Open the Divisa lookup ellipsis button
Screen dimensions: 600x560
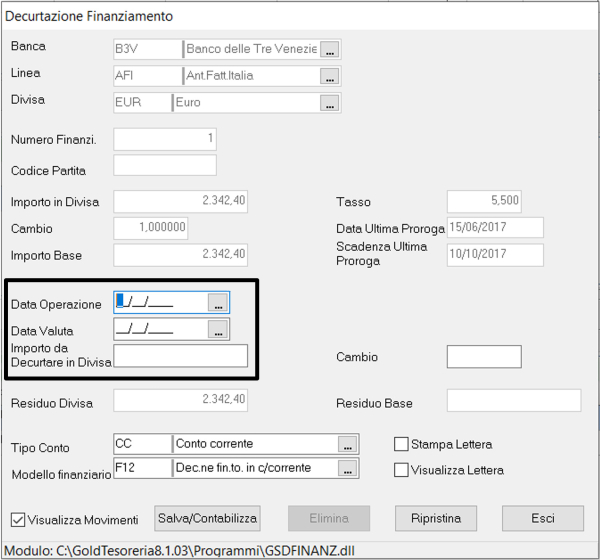pyautogui.click(x=329, y=103)
